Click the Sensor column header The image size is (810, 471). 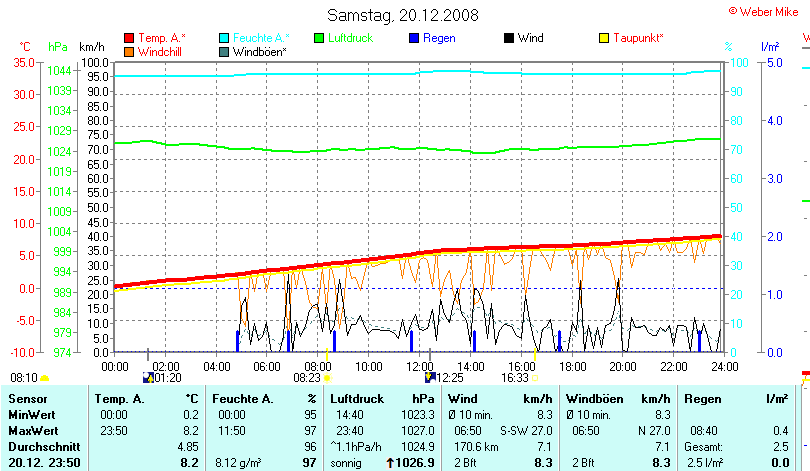(x=28, y=399)
